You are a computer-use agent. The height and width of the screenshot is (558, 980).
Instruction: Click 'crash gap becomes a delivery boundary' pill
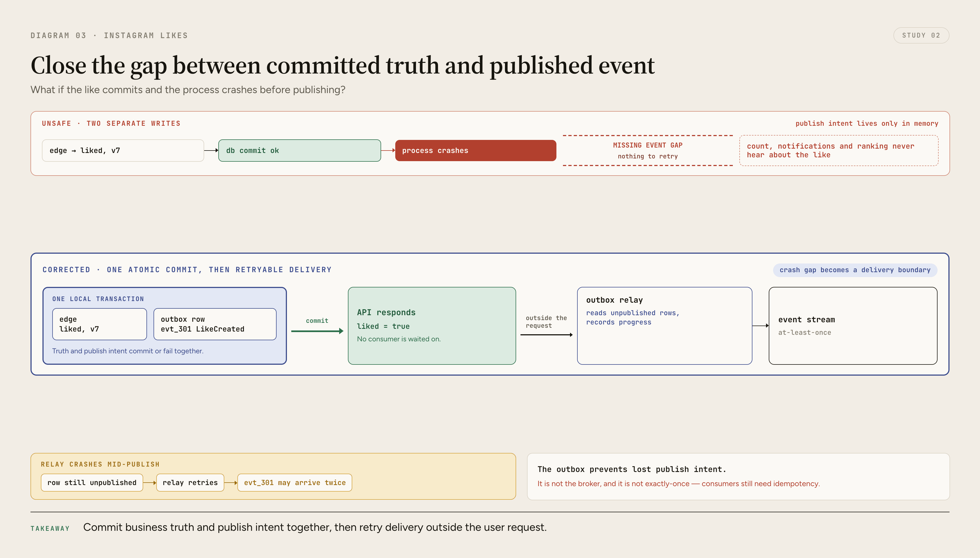[x=855, y=270]
